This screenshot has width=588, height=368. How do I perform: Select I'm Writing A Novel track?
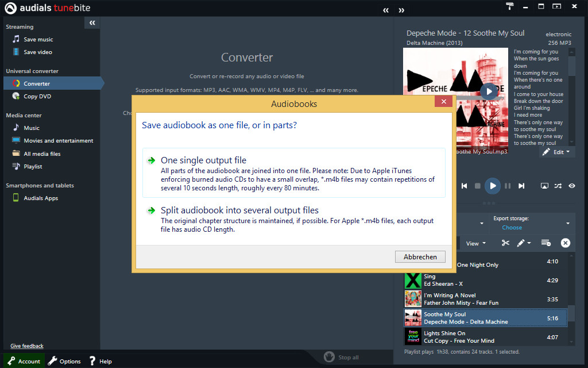pyautogui.click(x=486, y=299)
